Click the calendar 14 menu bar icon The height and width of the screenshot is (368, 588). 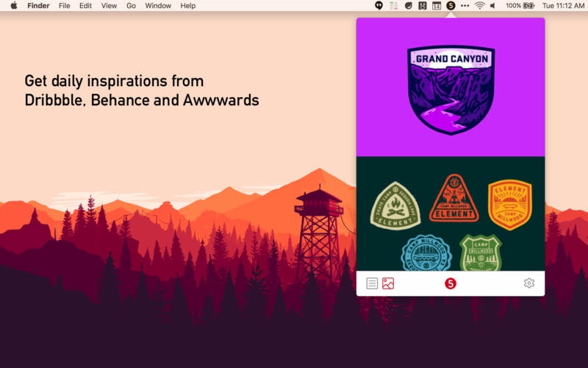point(437,6)
